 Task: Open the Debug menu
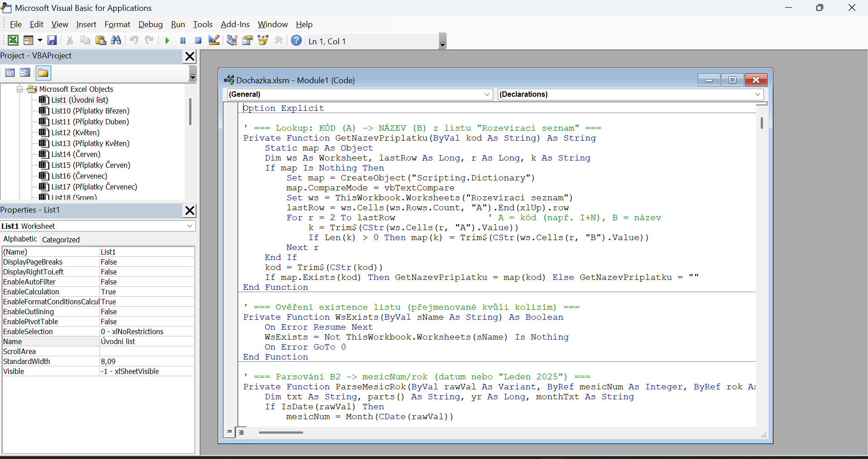coord(150,24)
